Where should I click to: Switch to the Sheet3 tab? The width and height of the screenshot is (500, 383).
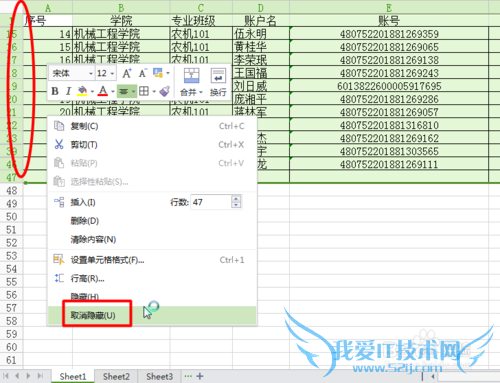point(159,376)
